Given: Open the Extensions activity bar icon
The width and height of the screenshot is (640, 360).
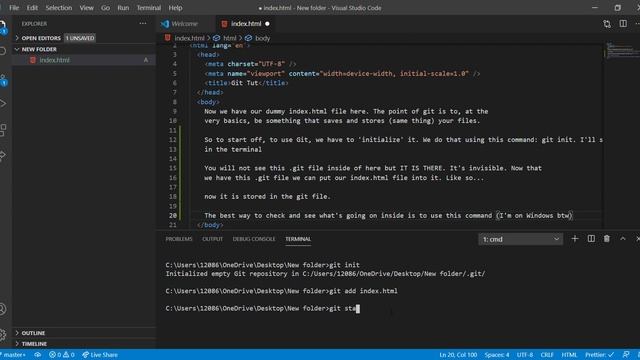Looking at the screenshot, I should (3, 130).
